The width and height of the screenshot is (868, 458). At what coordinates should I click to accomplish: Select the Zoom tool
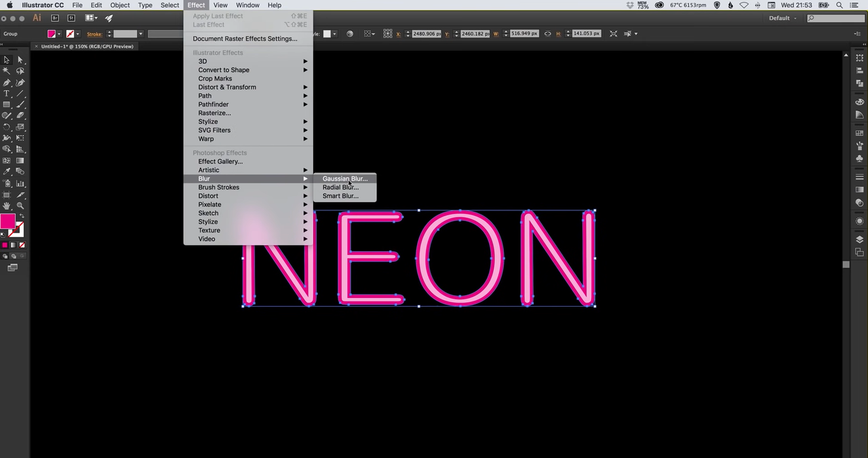(20, 206)
